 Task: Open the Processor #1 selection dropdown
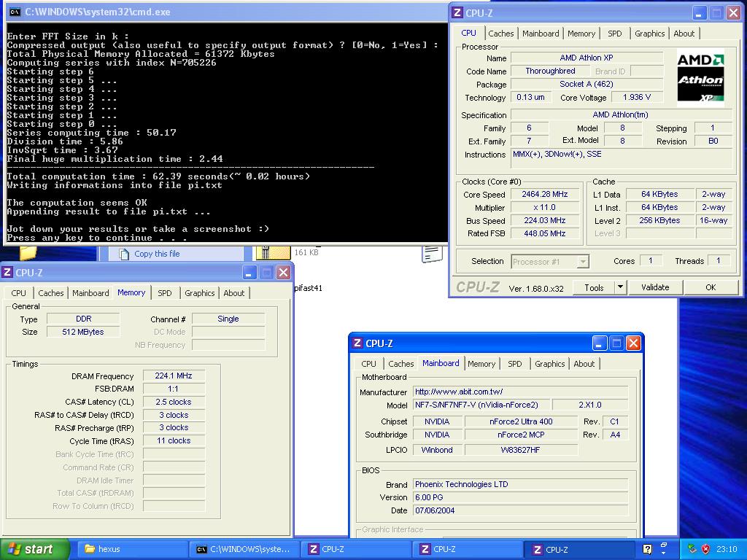(550, 262)
